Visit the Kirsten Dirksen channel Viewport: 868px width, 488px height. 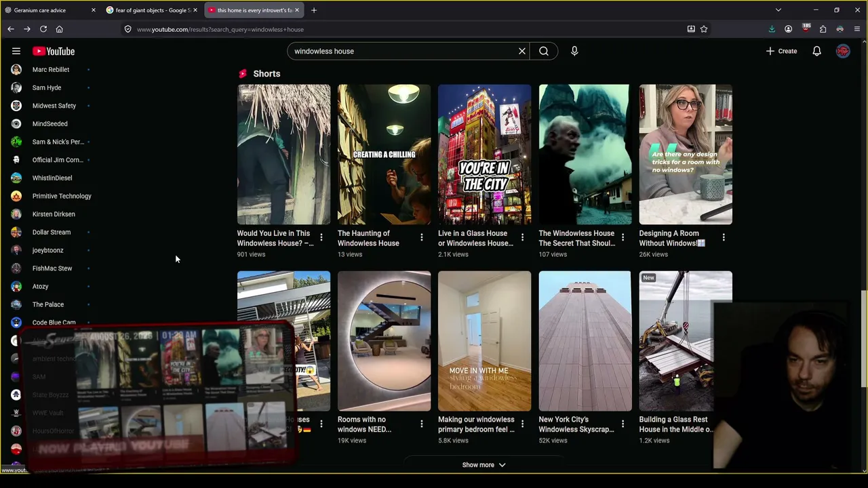click(54, 214)
